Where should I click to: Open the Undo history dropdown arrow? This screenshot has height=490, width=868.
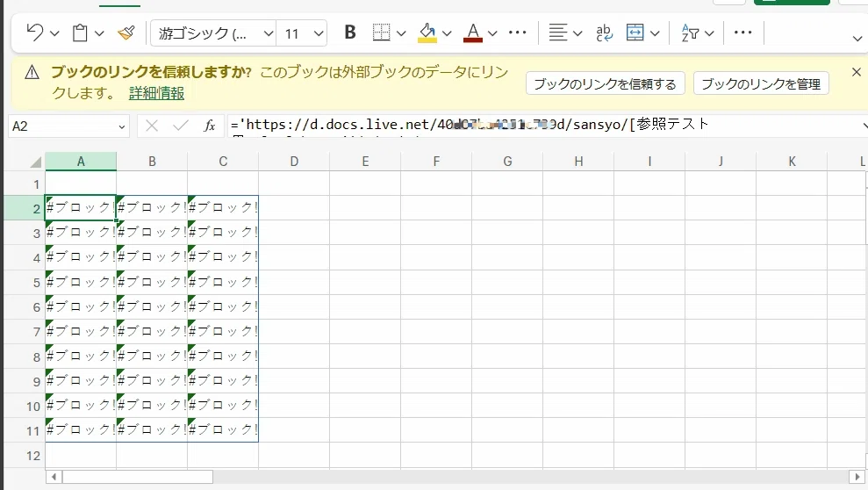pyautogui.click(x=54, y=33)
